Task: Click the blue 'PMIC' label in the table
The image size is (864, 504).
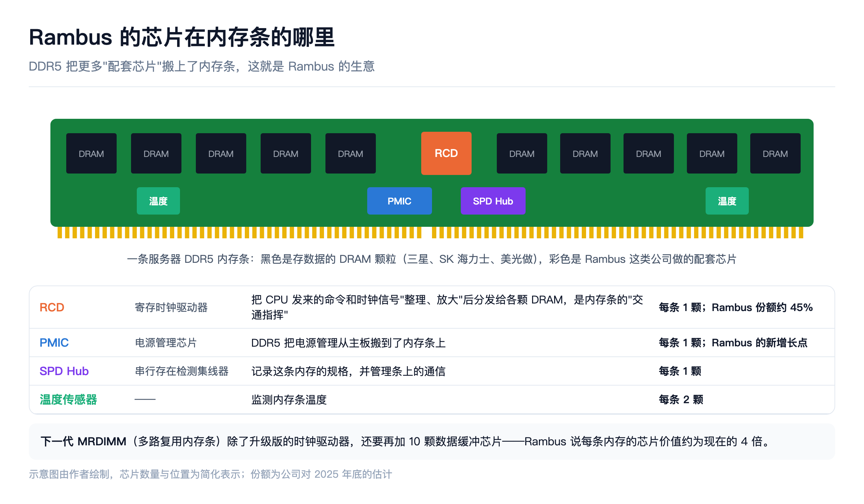Action: click(x=54, y=343)
